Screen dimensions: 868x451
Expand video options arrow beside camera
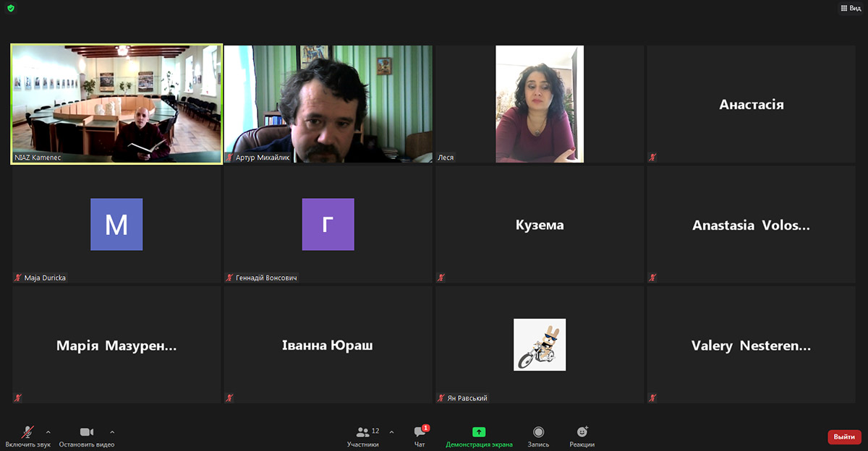112,431
